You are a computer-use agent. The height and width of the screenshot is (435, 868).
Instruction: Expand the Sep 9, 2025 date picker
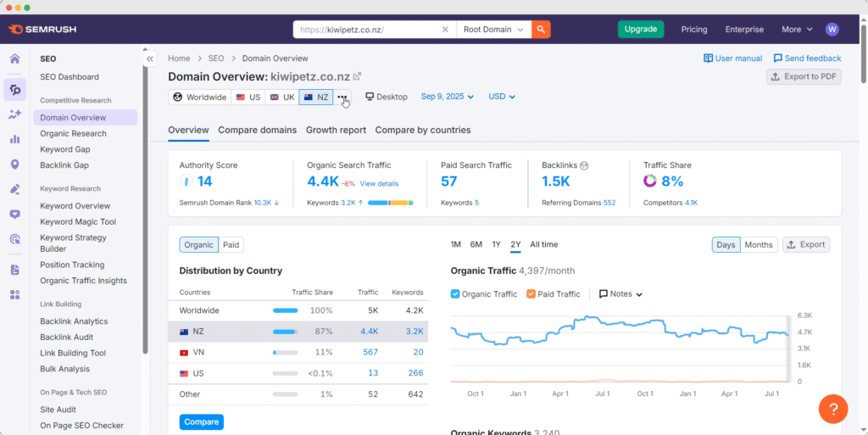(447, 97)
